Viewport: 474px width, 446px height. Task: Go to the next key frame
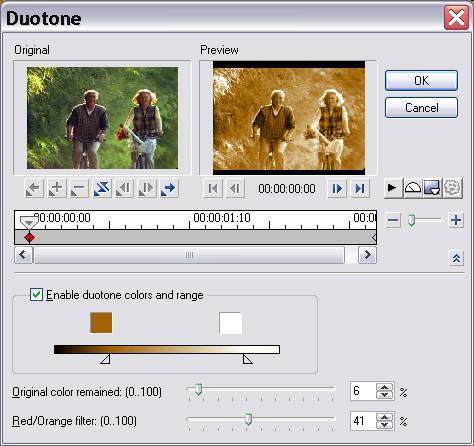[169, 188]
